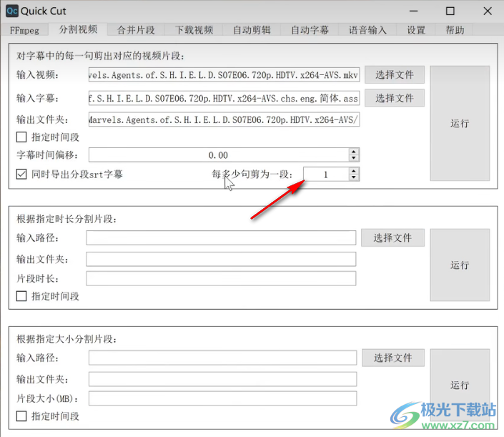
Task: Open the 合并片段 tab
Action: point(136,30)
